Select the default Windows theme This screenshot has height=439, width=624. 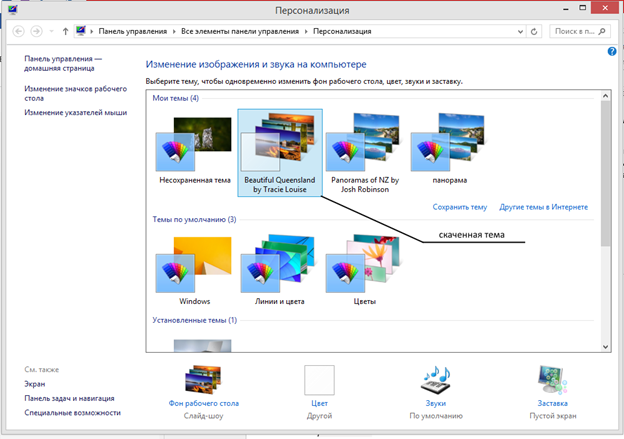194,271
